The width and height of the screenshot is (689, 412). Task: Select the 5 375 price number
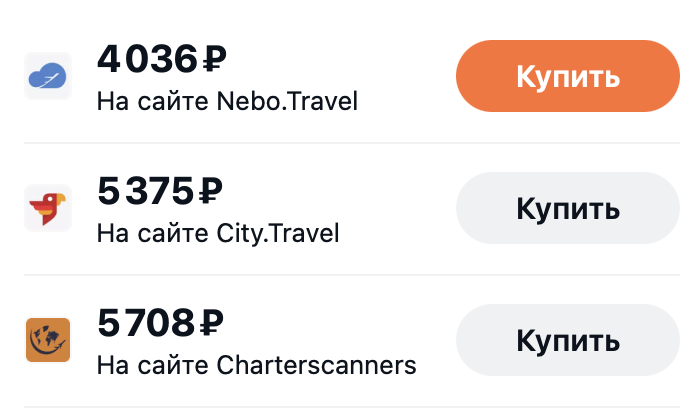tap(147, 192)
